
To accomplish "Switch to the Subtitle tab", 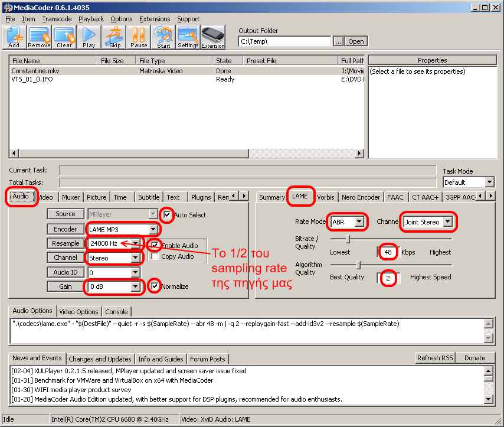I will 149,197.
